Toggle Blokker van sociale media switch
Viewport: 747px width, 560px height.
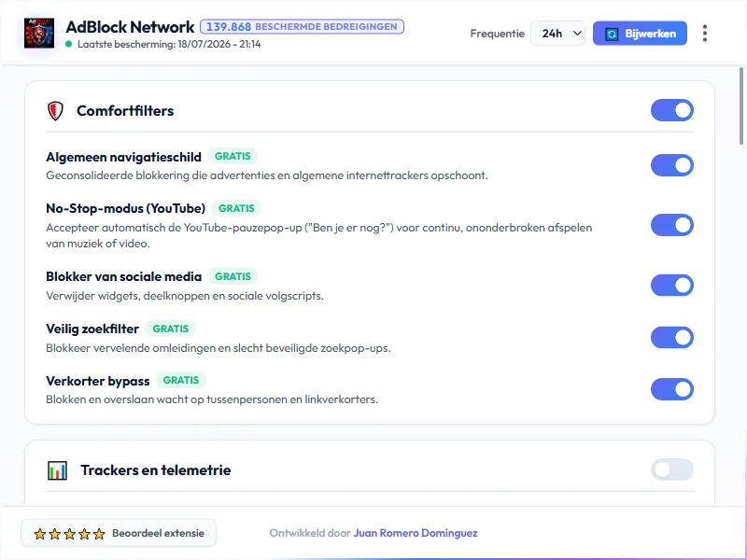tap(671, 286)
